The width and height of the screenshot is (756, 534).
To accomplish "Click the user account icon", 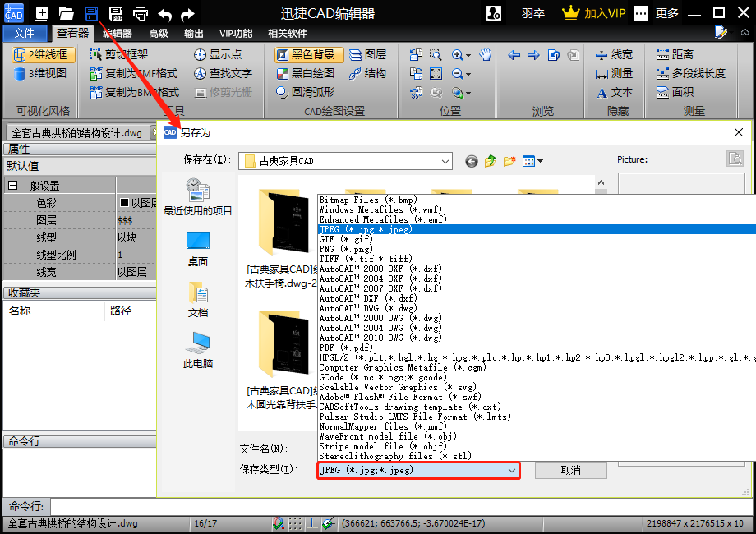I will pos(494,13).
